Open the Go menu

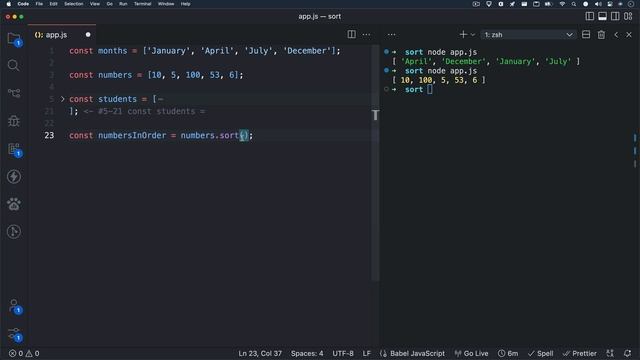[x=109, y=4]
